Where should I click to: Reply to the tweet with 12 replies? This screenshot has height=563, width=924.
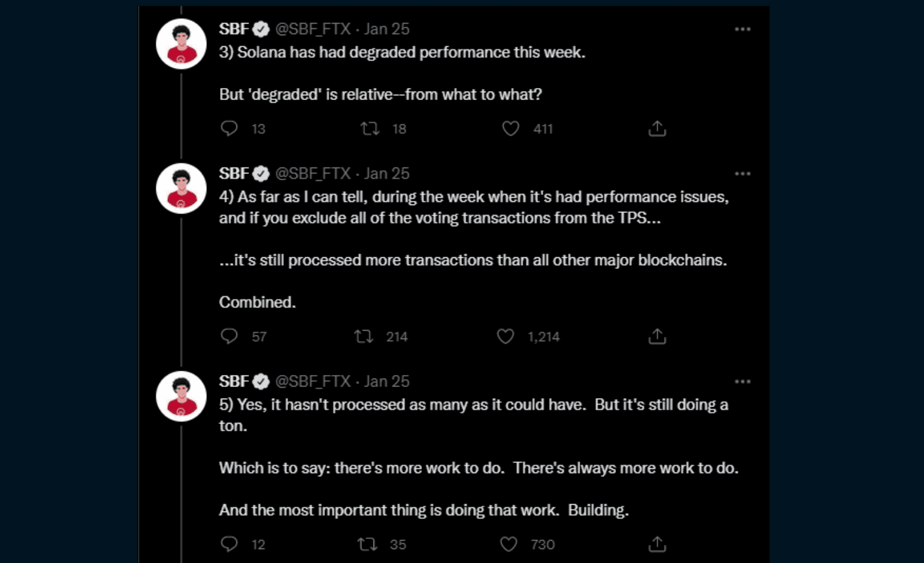pyautogui.click(x=229, y=544)
